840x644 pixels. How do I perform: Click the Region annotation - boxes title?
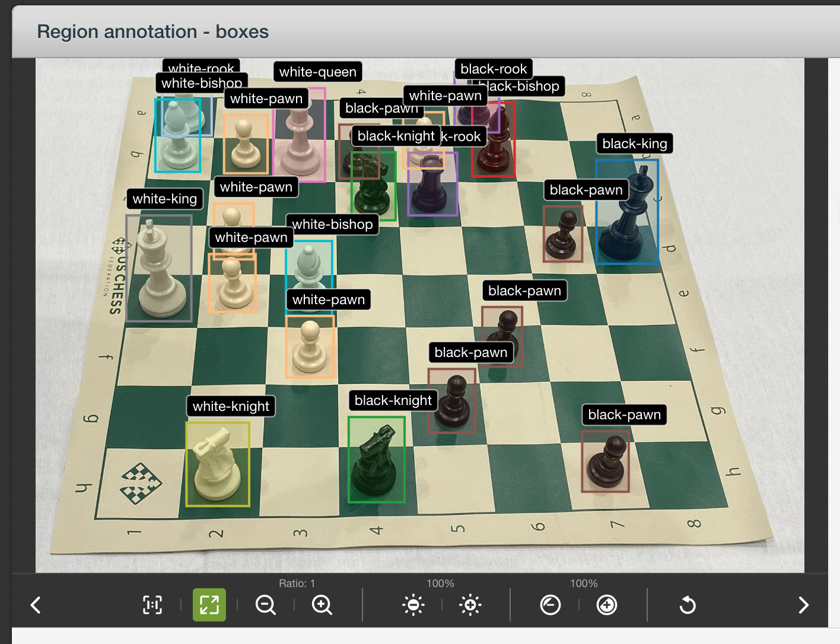153,31
